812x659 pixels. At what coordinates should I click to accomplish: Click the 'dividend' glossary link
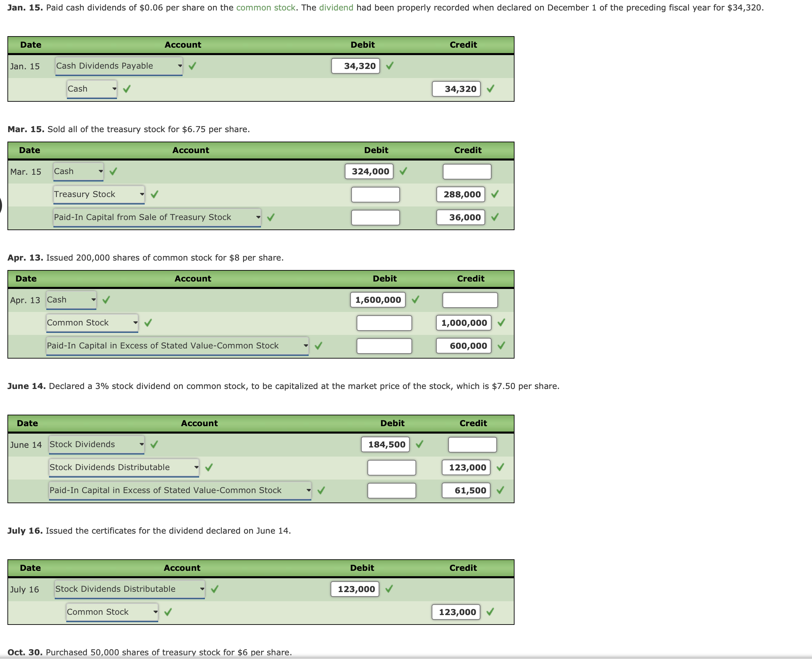(x=336, y=7)
